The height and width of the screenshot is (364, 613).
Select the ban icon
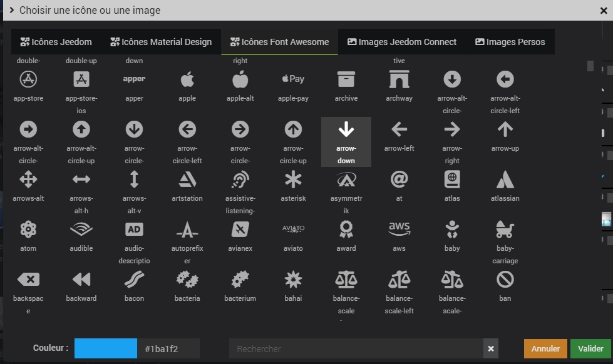click(505, 280)
